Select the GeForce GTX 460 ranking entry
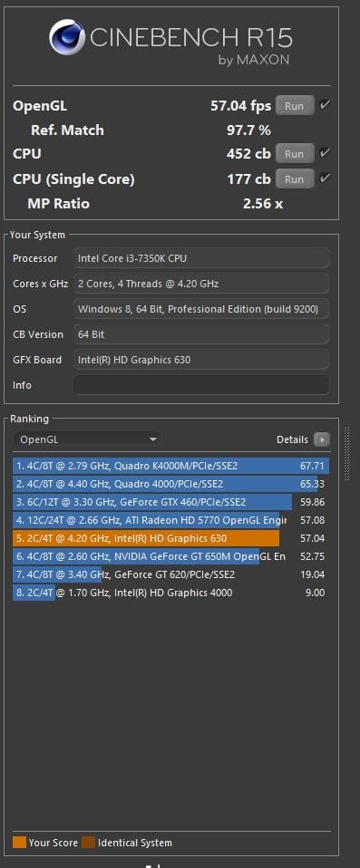The width and height of the screenshot is (360, 868). pos(171,502)
